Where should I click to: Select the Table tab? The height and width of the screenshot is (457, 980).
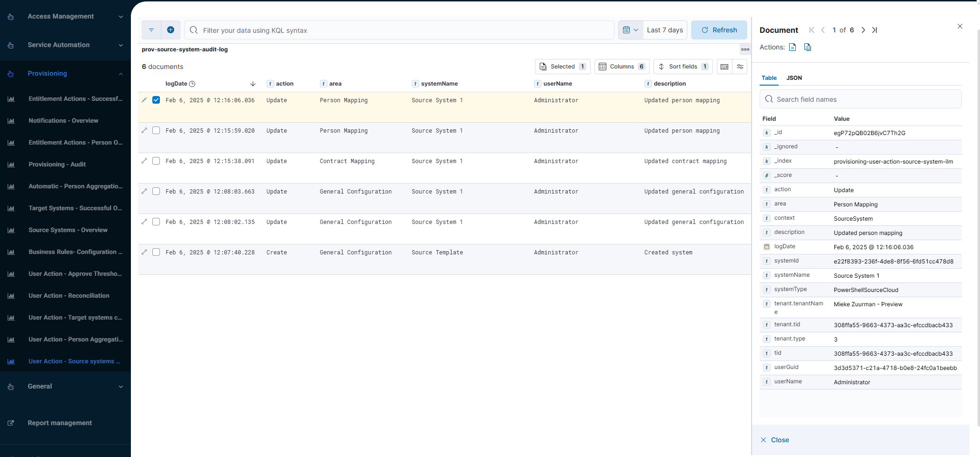pyautogui.click(x=769, y=78)
